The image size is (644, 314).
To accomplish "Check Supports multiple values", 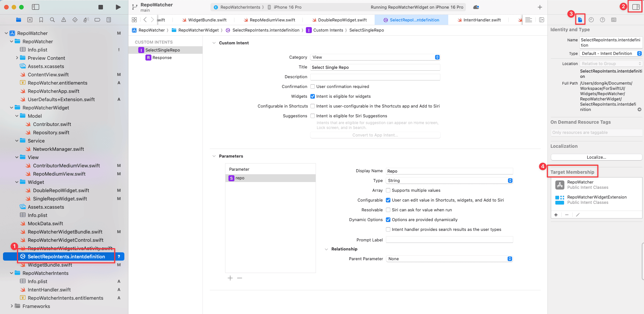I will pos(388,190).
